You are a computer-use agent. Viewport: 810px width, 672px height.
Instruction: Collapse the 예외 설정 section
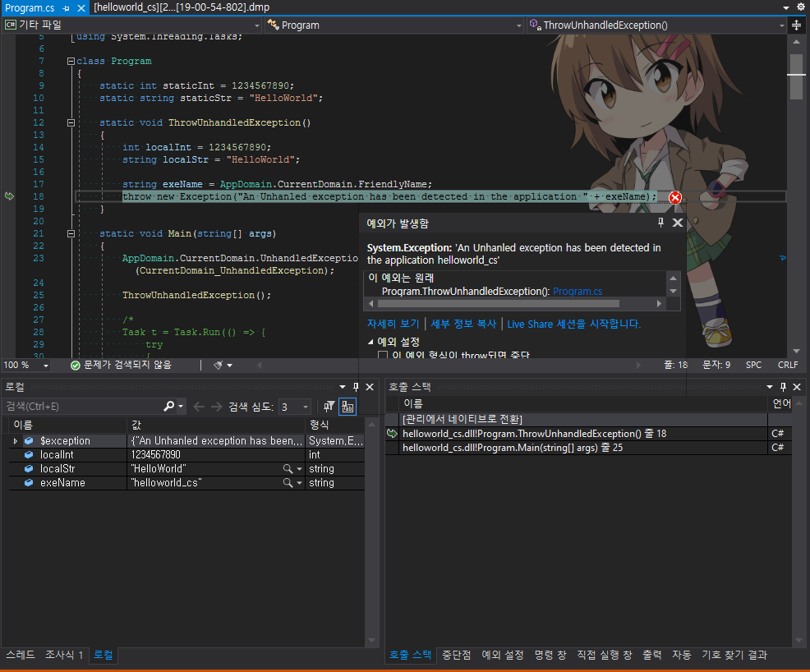tap(370, 342)
